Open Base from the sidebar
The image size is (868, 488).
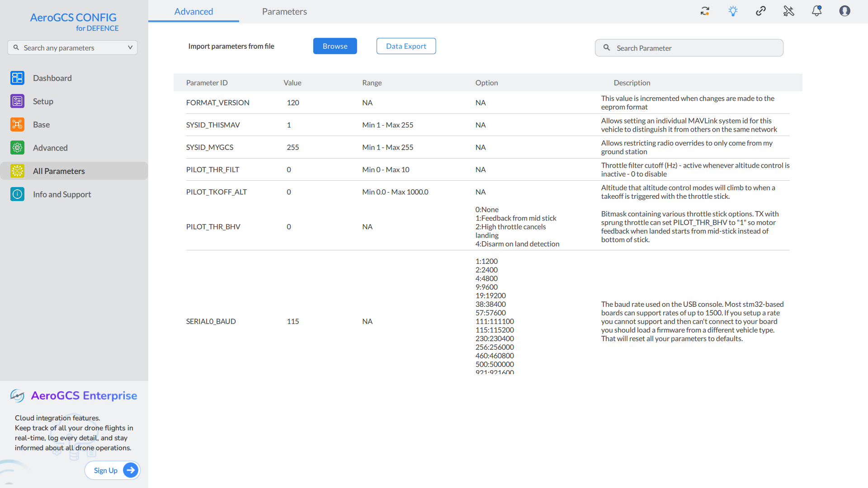(74, 124)
